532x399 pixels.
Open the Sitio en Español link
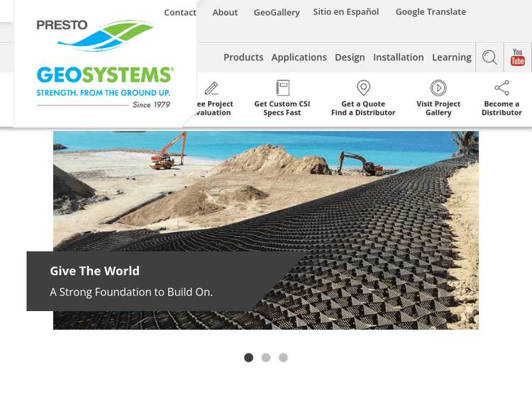pyautogui.click(x=346, y=12)
